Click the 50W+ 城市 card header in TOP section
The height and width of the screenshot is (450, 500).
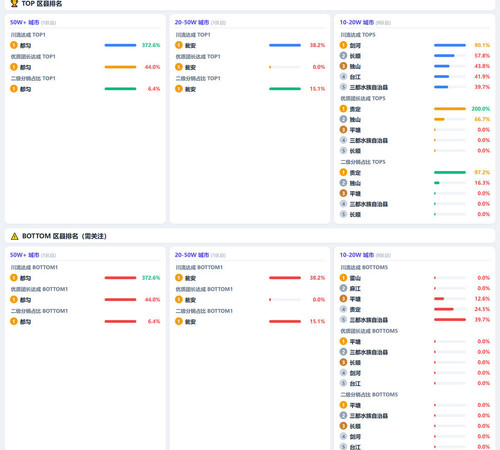(x=33, y=22)
